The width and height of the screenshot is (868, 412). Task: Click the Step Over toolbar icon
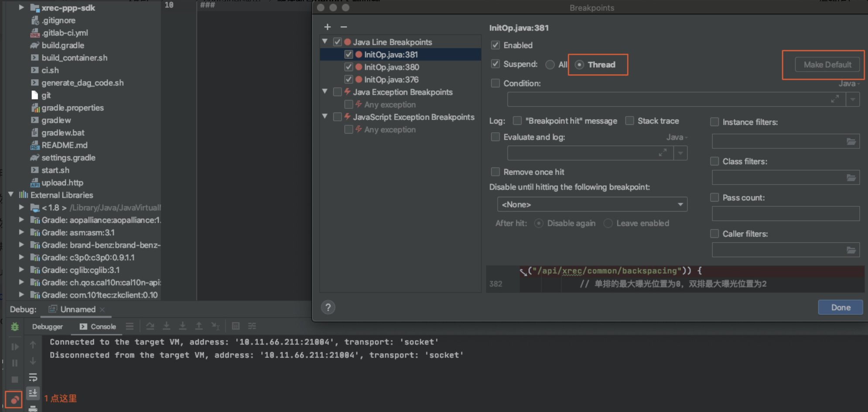(x=150, y=326)
